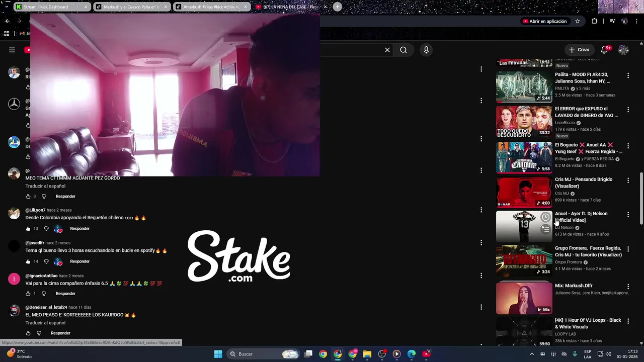Like the comment by @IgnacioAntilao

(28, 294)
